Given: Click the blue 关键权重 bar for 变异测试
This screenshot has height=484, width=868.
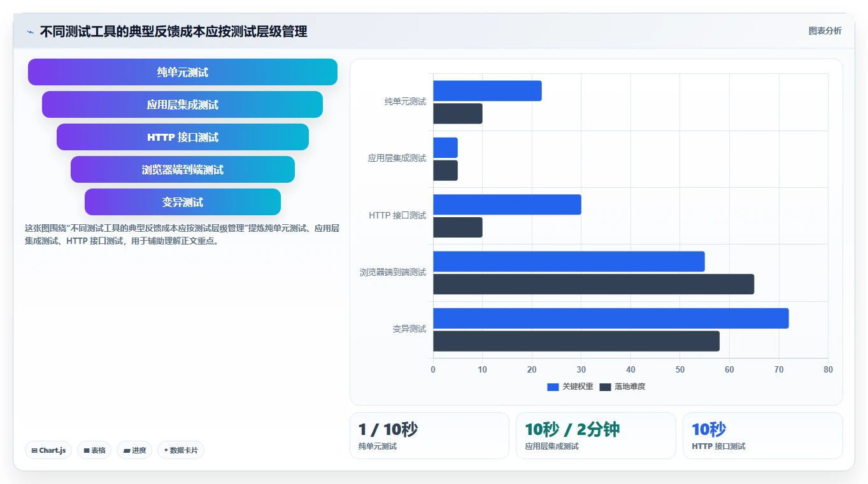Looking at the screenshot, I should coord(611,318).
